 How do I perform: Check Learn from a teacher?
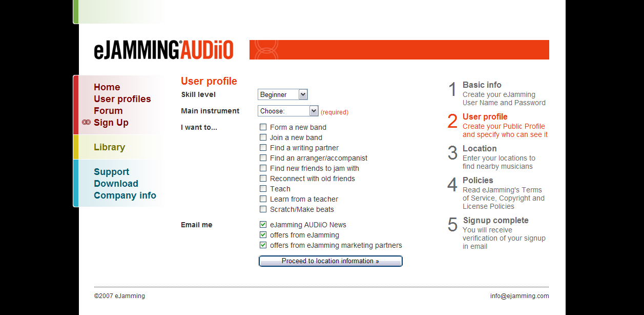[x=263, y=199]
